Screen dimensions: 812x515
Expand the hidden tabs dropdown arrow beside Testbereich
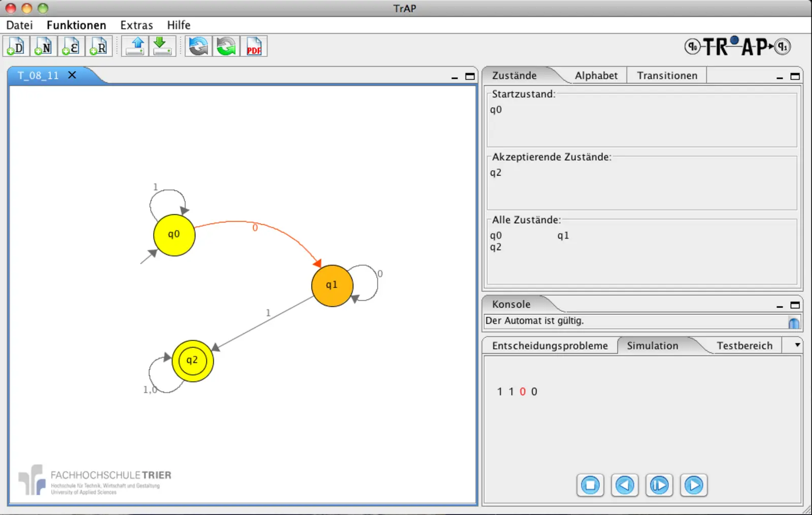[797, 345]
